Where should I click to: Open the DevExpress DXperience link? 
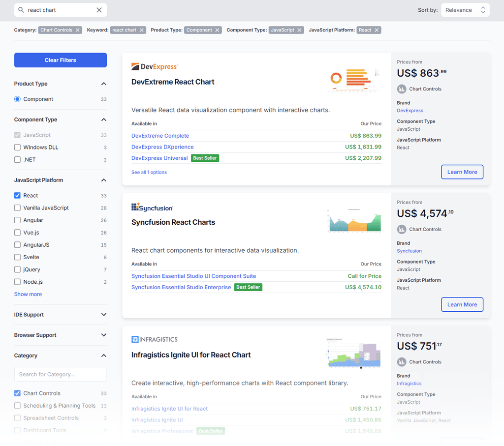pyautogui.click(x=162, y=147)
